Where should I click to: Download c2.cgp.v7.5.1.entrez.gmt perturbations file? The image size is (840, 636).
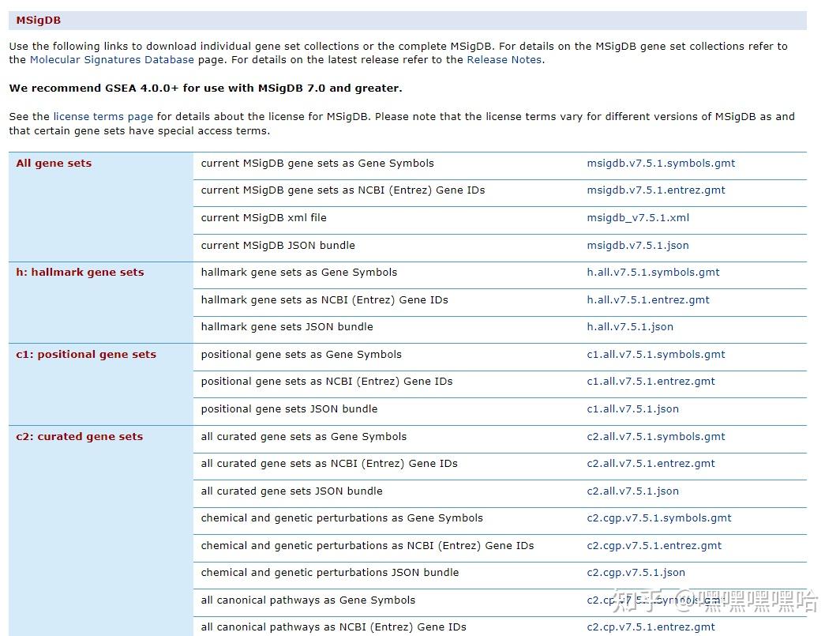(654, 545)
